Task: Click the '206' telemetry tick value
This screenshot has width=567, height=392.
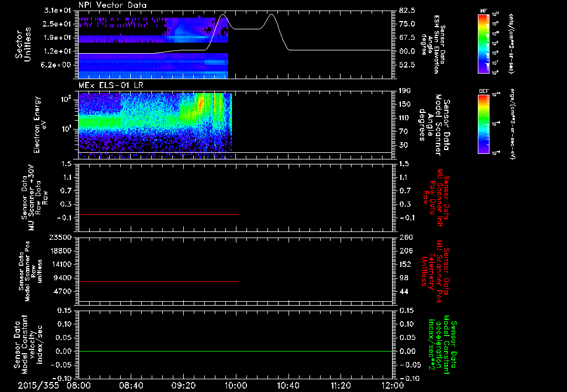Action: coord(406,251)
